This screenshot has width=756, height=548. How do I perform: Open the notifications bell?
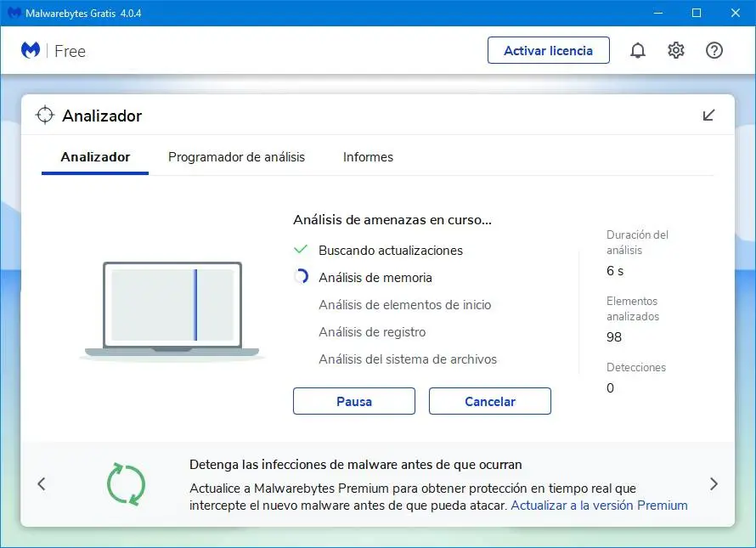tap(637, 50)
